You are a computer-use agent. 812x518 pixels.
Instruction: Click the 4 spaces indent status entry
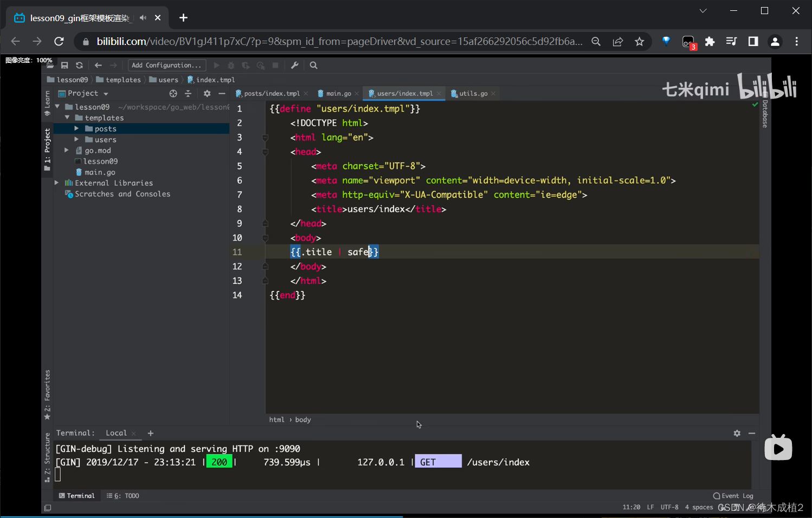699,507
